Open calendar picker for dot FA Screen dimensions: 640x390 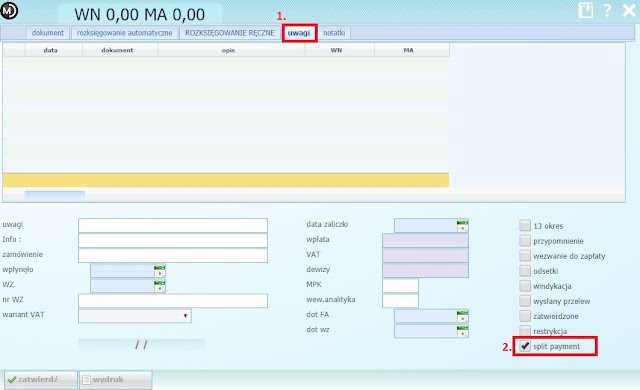pos(462,316)
